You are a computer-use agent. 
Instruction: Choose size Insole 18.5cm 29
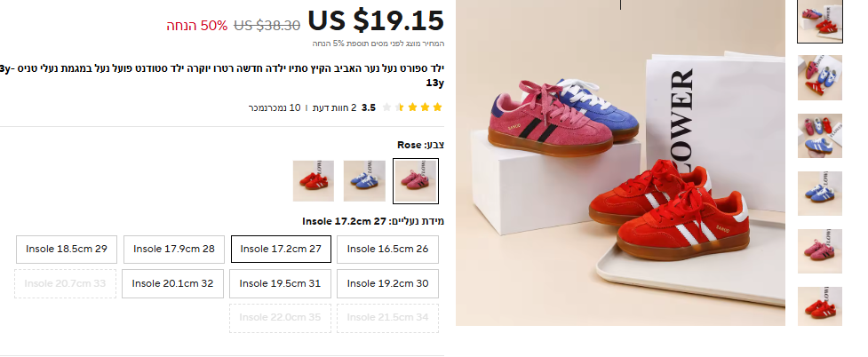[x=67, y=249]
